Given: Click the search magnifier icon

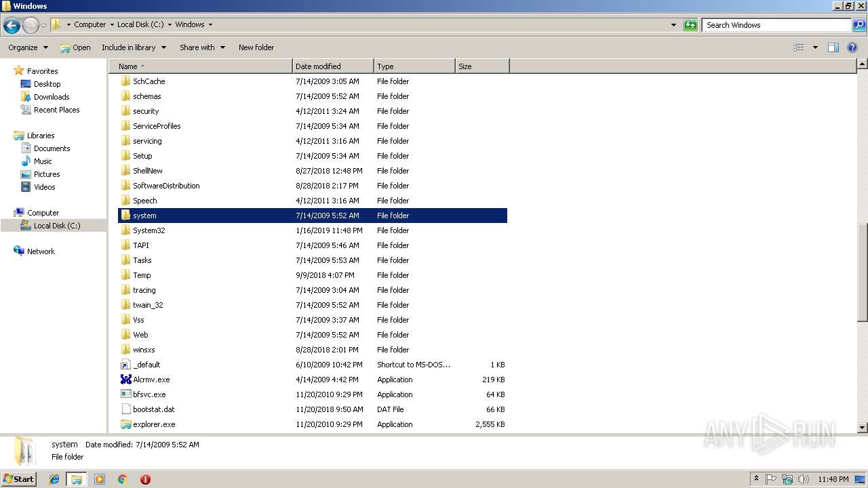Looking at the screenshot, I should 859,25.
